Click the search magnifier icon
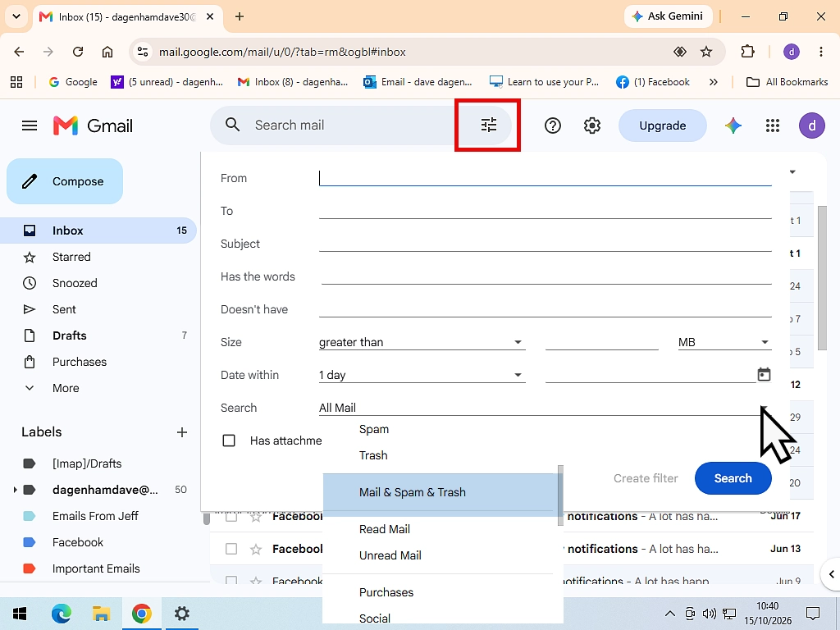Viewport: 840px width, 630px height. [x=232, y=125]
